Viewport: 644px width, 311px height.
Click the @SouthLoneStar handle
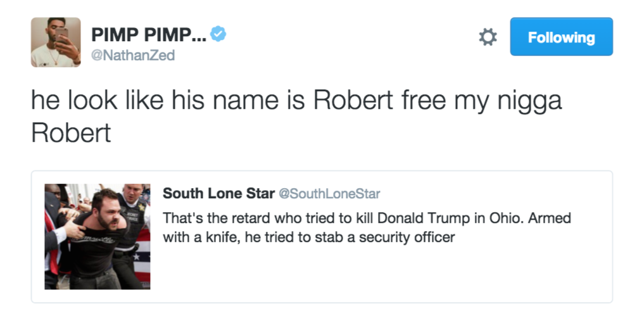point(329,193)
